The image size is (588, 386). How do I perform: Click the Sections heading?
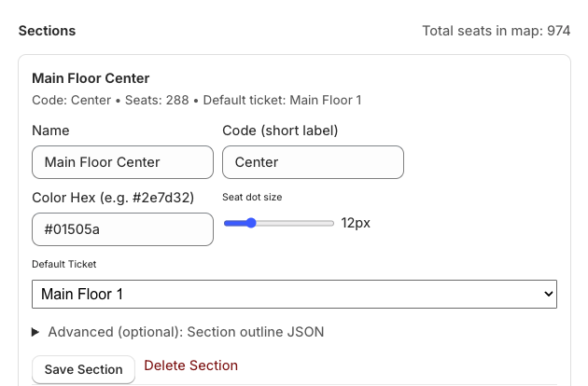tap(48, 31)
